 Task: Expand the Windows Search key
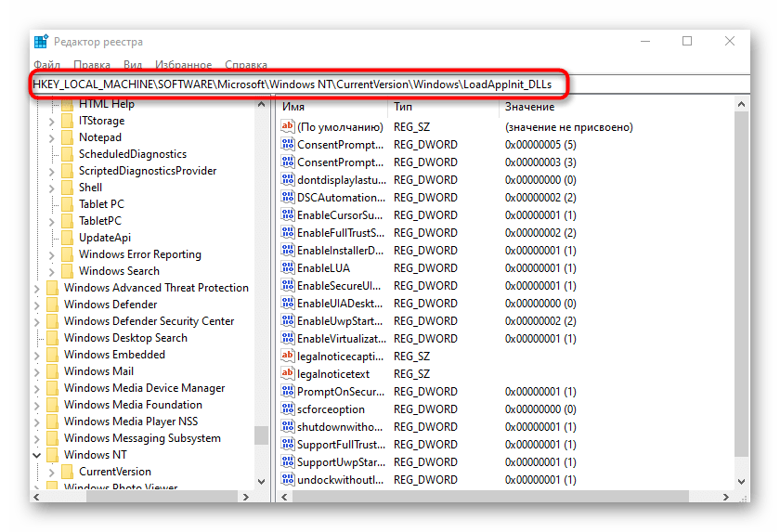pos(52,272)
